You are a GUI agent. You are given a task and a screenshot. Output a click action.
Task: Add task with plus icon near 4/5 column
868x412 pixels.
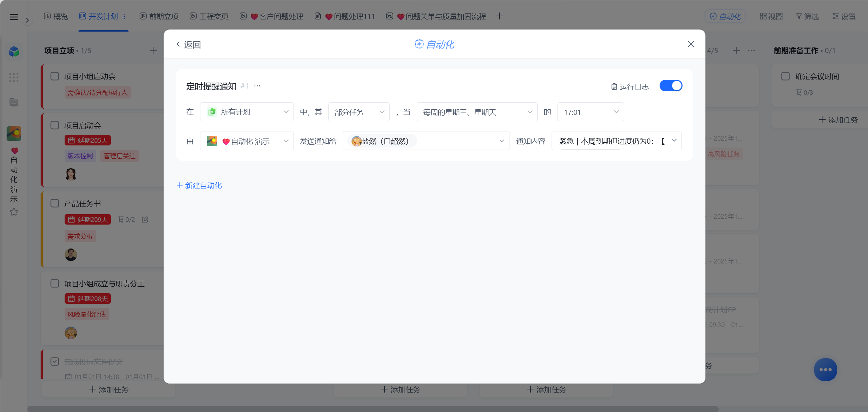(x=736, y=51)
